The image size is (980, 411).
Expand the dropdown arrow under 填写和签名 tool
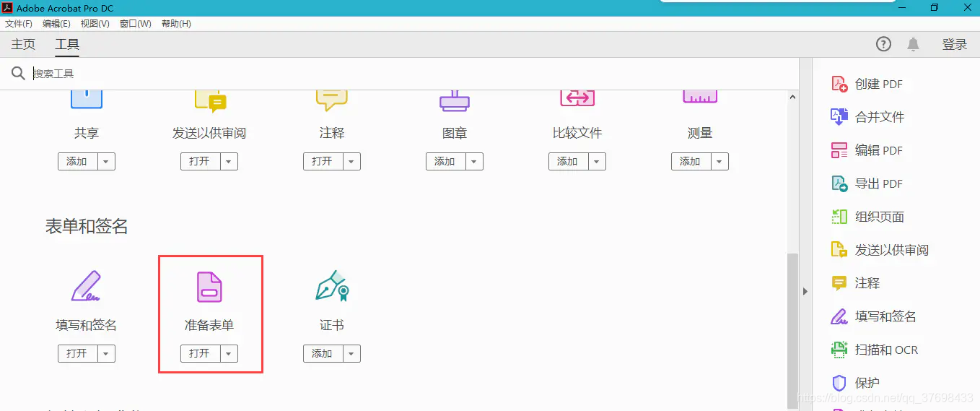point(105,354)
